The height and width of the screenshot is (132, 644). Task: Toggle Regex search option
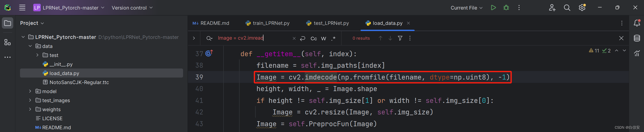333,38
